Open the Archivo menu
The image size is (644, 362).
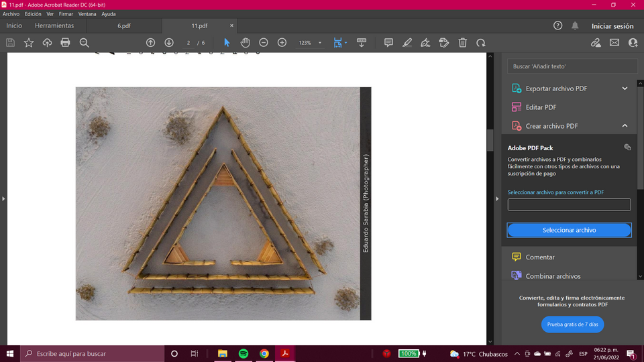coord(11,13)
